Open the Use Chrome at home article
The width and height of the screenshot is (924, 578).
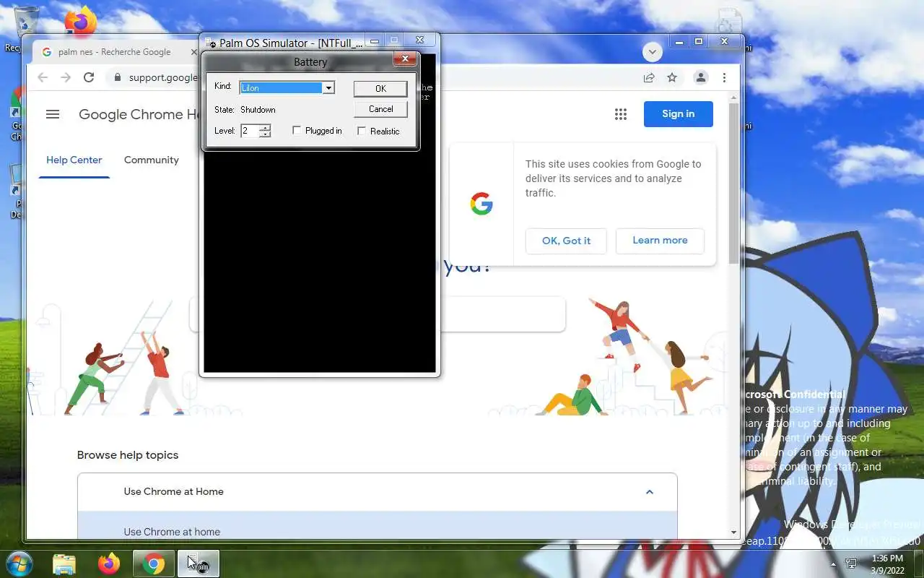(172, 532)
